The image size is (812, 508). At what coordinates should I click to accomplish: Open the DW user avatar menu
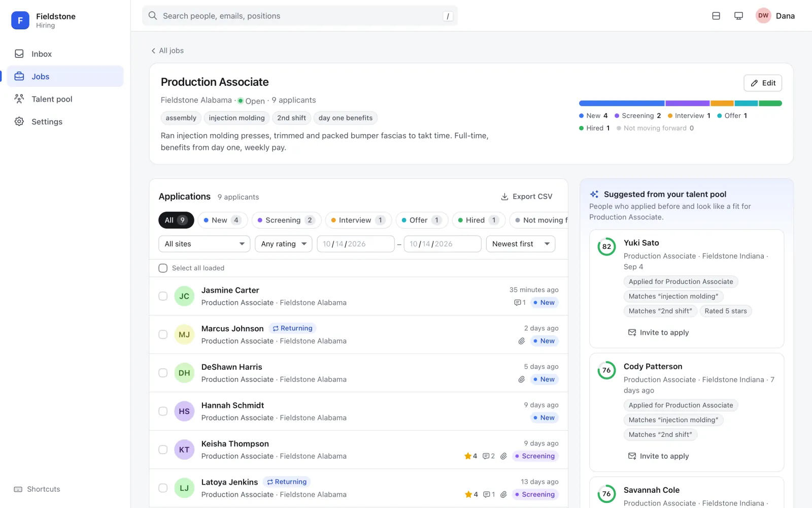pos(763,16)
